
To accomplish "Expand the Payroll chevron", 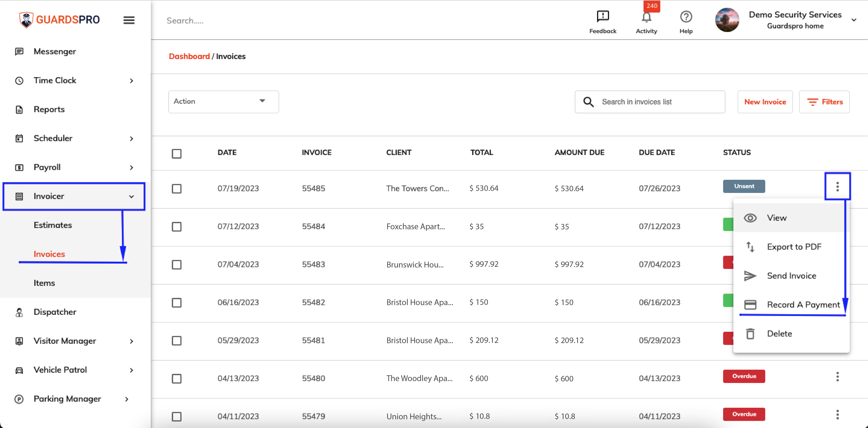I will tap(131, 168).
